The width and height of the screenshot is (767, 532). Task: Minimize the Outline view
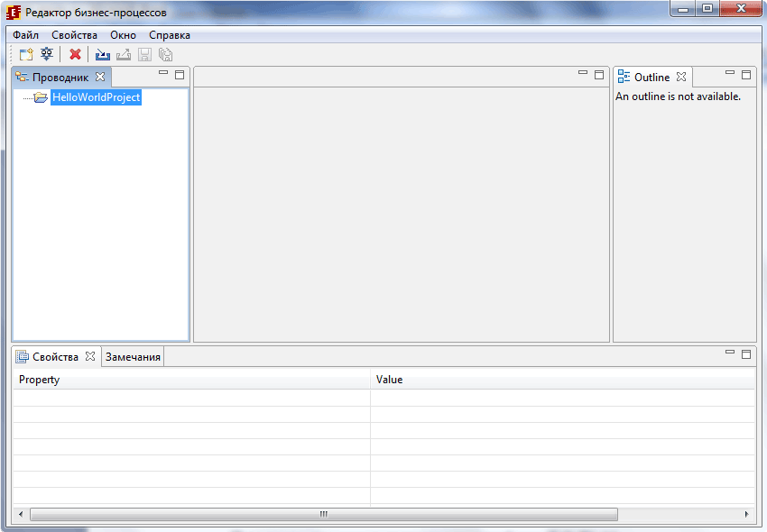coord(728,76)
